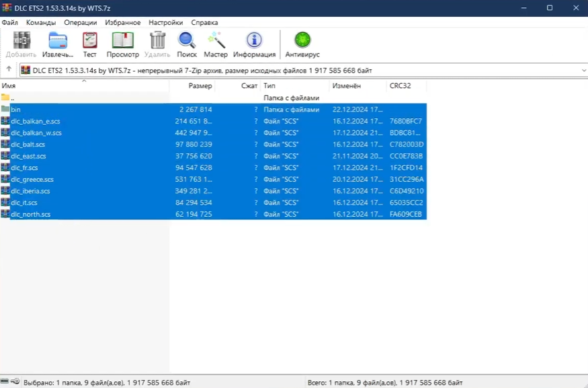The image size is (588, 388).
Task: Open the Избранное menu
Action: (122, 22)
